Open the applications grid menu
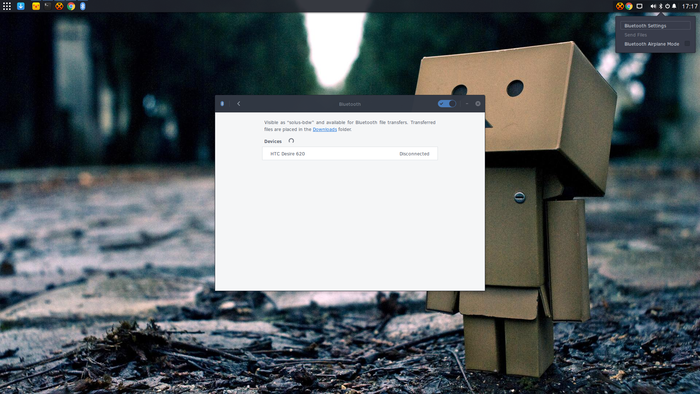The image size is (700, 394). click(x=7, y=6)
